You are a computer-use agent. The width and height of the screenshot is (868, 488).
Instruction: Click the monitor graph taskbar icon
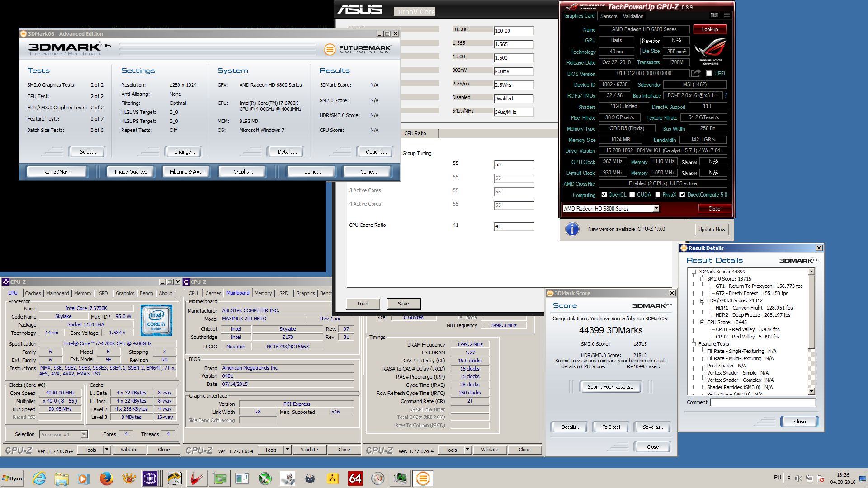click(400, 478)
